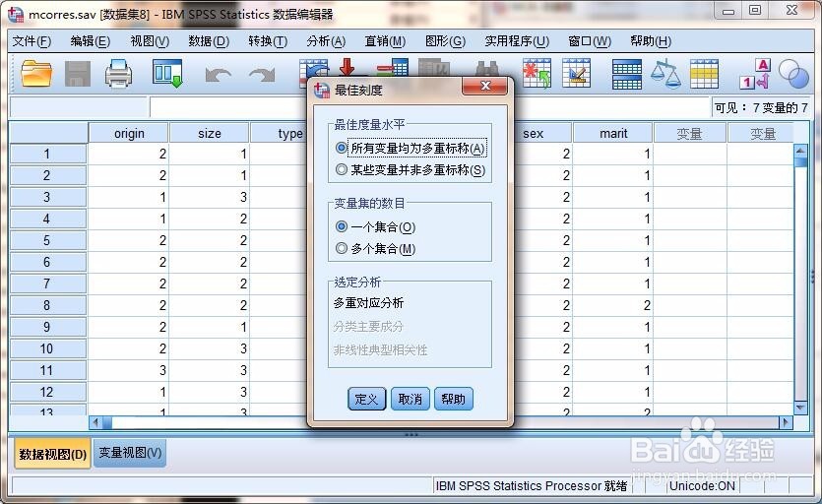822x504 pixels.
Task: Click the Run descriptive statistics grey icon
Action: point(434,67)
